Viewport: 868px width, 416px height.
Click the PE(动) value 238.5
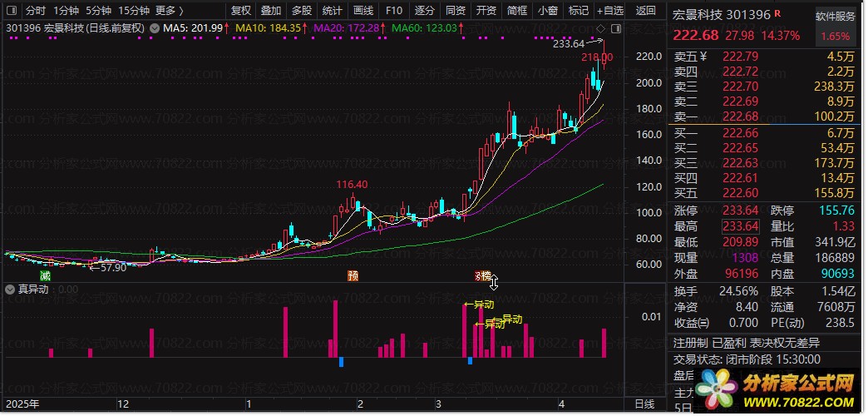pyautogui.click(x=841, y=322)
